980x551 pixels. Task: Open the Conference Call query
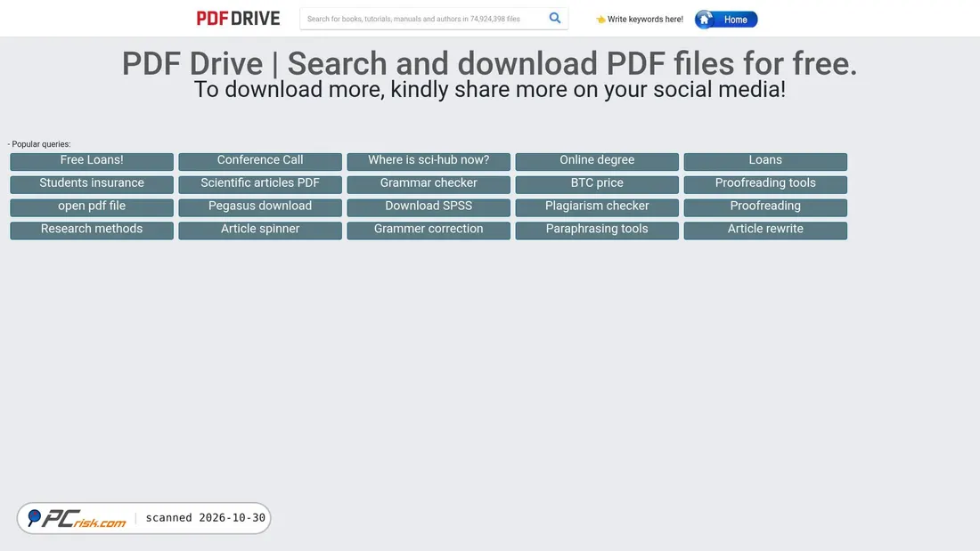click(x=260, y=161)
